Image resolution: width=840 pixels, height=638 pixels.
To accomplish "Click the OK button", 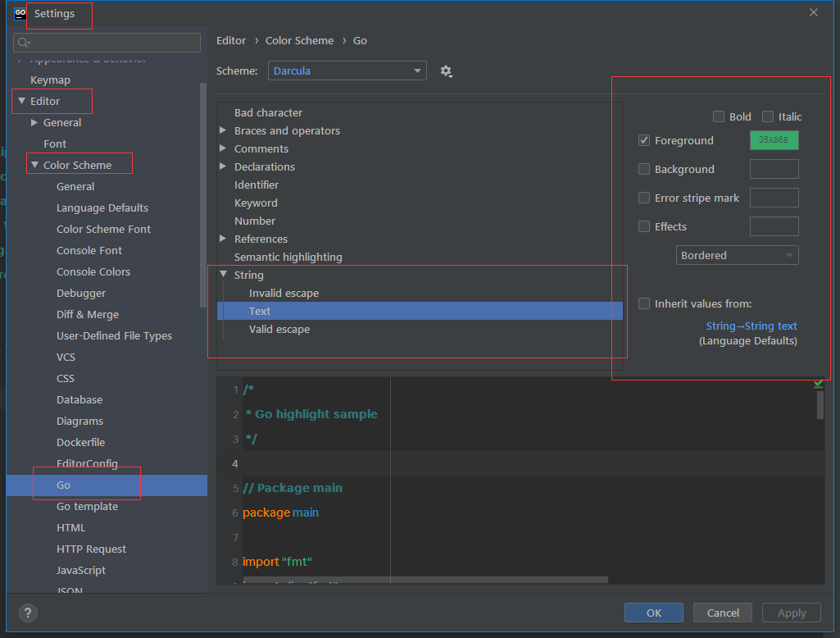I will (x=653, y=613).
